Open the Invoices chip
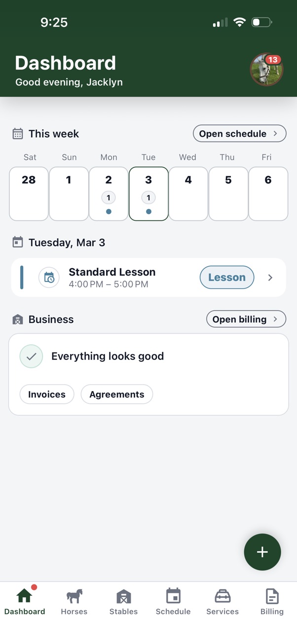Screen dimensions: 297x644 pyautogui.click(x=47, y=394)
